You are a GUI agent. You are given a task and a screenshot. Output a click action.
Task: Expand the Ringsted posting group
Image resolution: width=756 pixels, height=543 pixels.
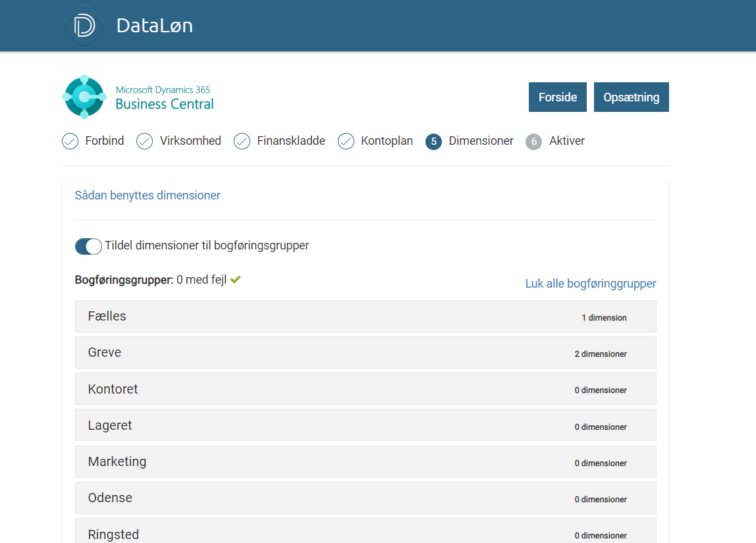[x=365, y=531]
